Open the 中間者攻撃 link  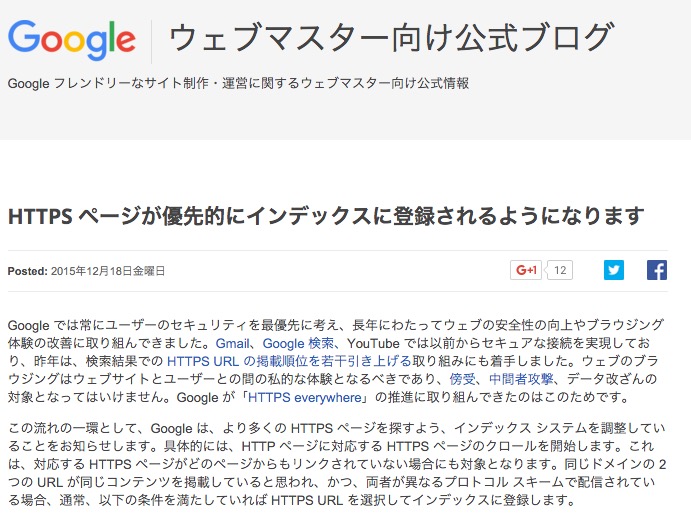click(521, 379)
